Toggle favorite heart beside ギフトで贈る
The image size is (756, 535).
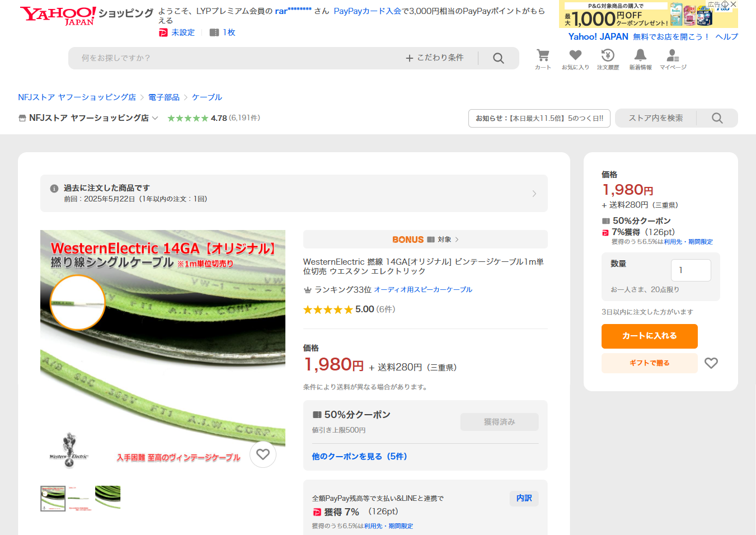click(x=711, y=363)
